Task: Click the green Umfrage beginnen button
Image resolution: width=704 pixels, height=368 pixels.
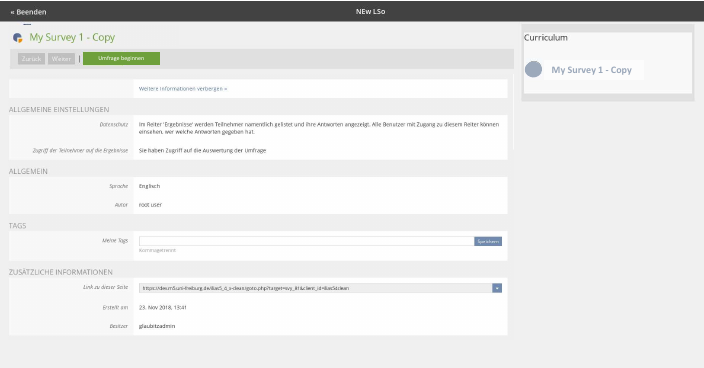Action: pos(121,58)
